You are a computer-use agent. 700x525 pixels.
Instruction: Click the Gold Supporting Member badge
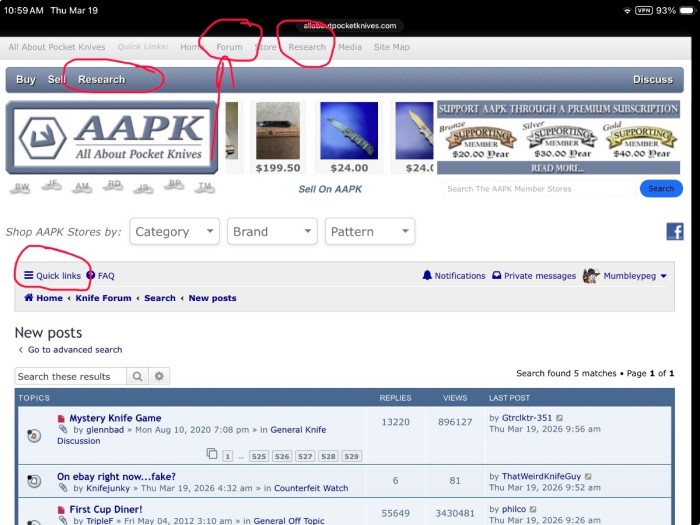click(641, 141)
